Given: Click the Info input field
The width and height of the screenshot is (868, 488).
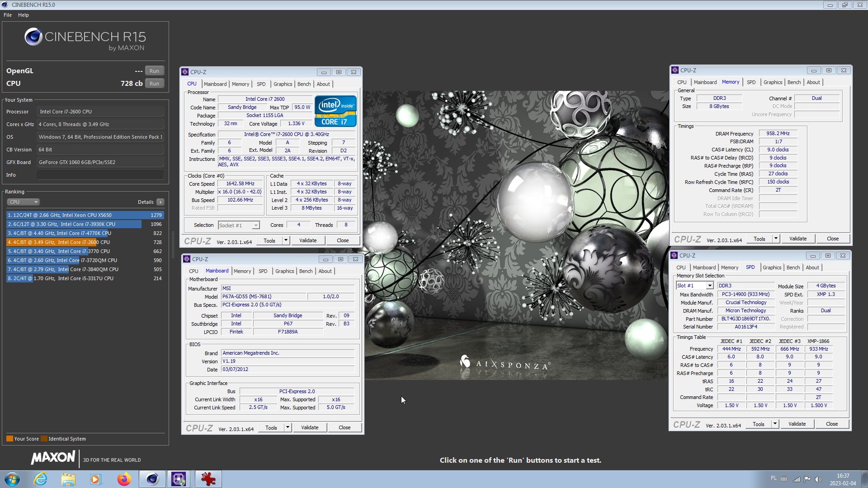Looking at the screenshot, I should click(100, 175).
